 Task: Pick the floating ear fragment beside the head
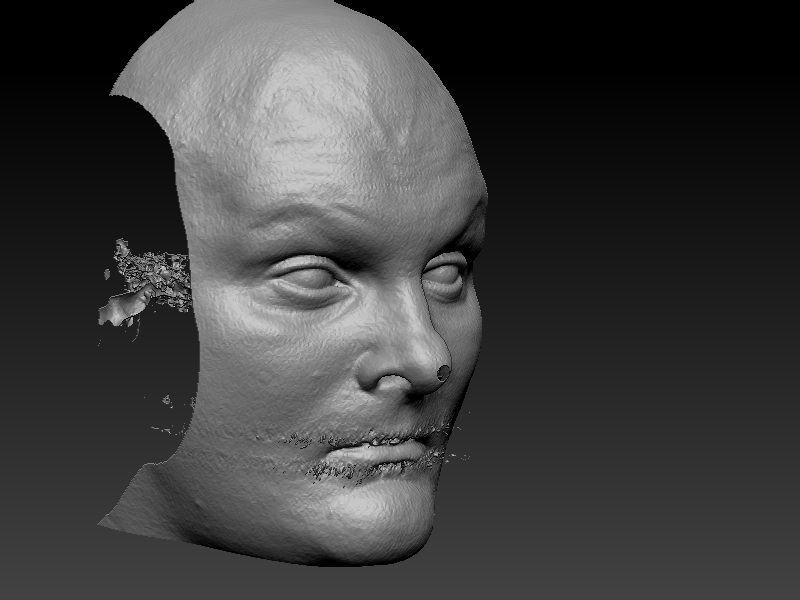[x=145, y=285]
